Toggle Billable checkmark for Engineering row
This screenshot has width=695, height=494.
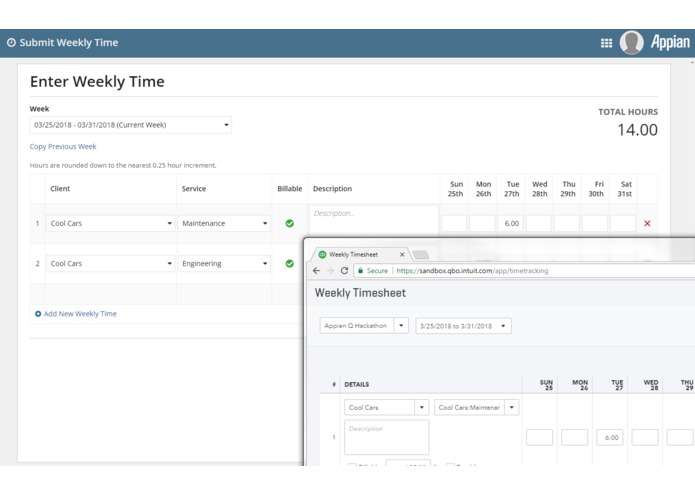[x=289, y=264]
